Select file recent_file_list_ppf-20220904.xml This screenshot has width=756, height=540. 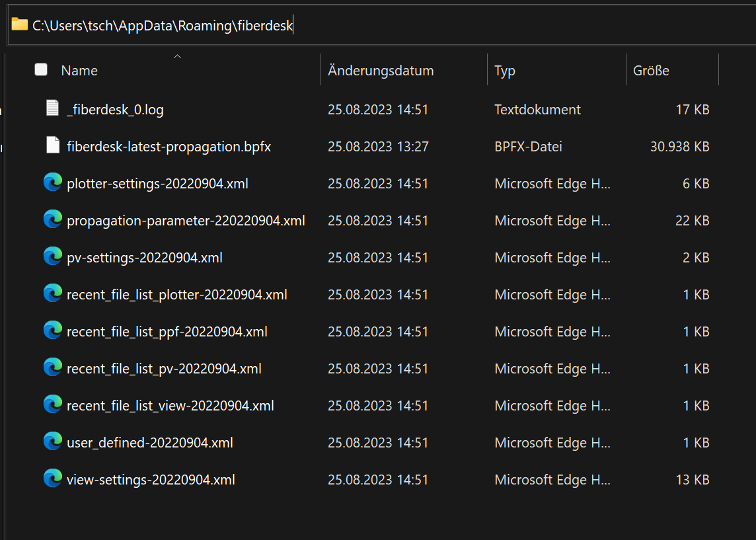click(167, 332)
